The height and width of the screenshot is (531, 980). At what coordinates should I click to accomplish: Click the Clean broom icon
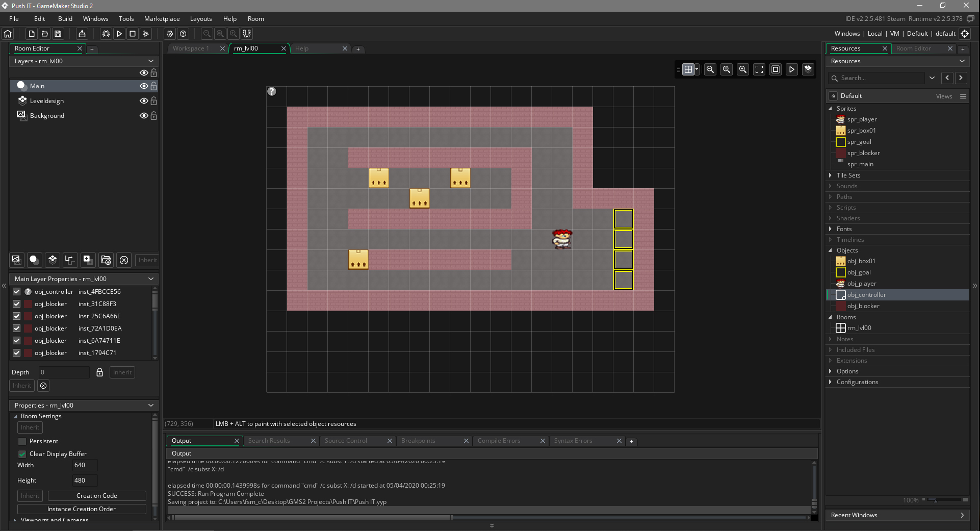click(146, 34)
